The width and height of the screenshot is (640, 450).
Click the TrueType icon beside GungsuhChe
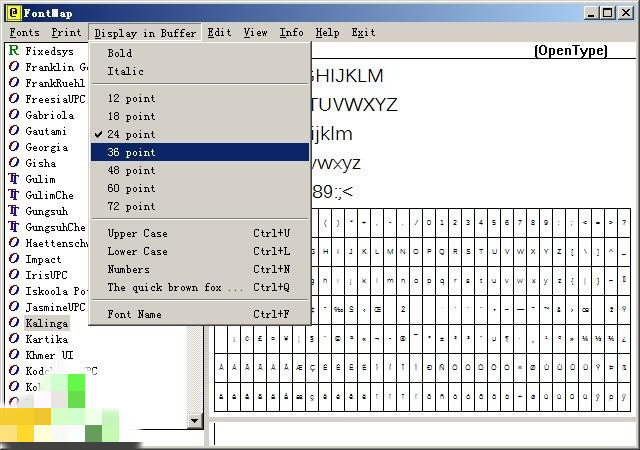pyautogui.click(x=14, y=227)
